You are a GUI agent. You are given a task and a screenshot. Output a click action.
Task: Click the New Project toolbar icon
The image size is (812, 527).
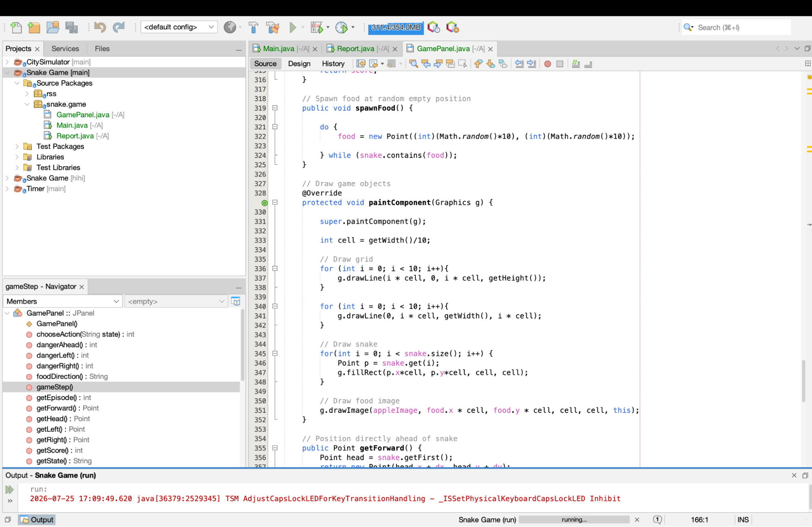point(34,27)
